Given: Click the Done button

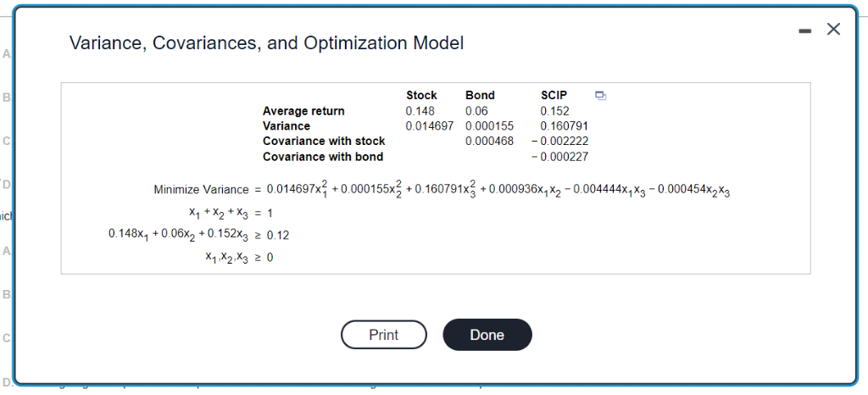Looking at the screenshot, I should [x=487, y=335].
